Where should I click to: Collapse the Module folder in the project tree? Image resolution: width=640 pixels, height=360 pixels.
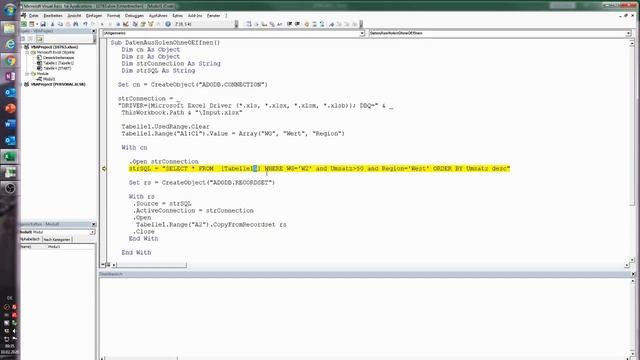(x=27, y=74)
